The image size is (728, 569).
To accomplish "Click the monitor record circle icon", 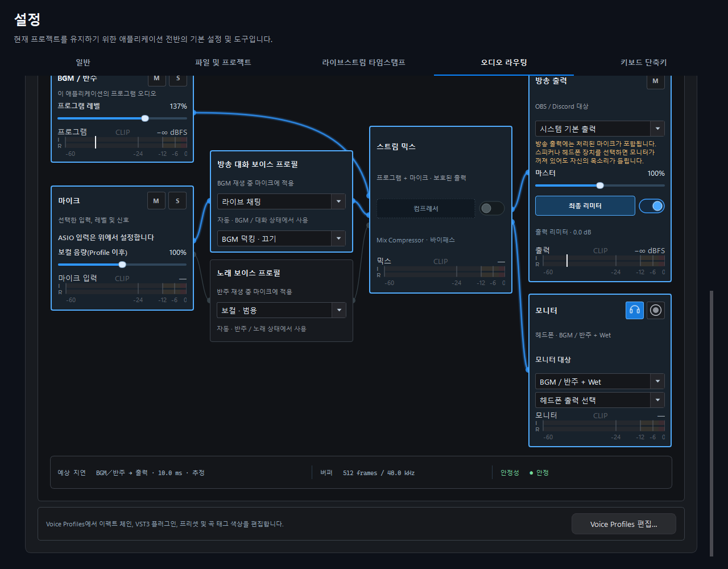I will 656,310.
